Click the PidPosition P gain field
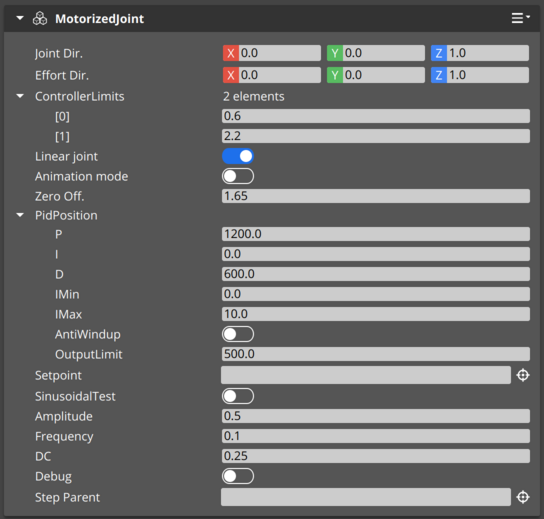The height and width of the screenshot is (519, 544). click(376, 234)
